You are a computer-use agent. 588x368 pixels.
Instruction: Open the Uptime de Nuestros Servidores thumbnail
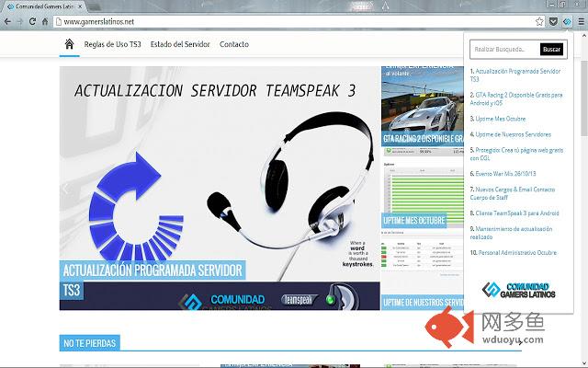[423, 270]
